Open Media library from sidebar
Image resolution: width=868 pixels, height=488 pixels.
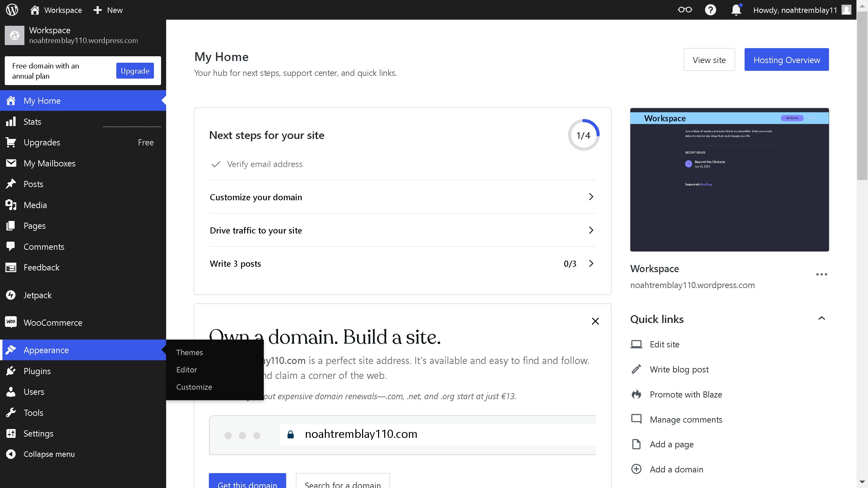[35, 205]
